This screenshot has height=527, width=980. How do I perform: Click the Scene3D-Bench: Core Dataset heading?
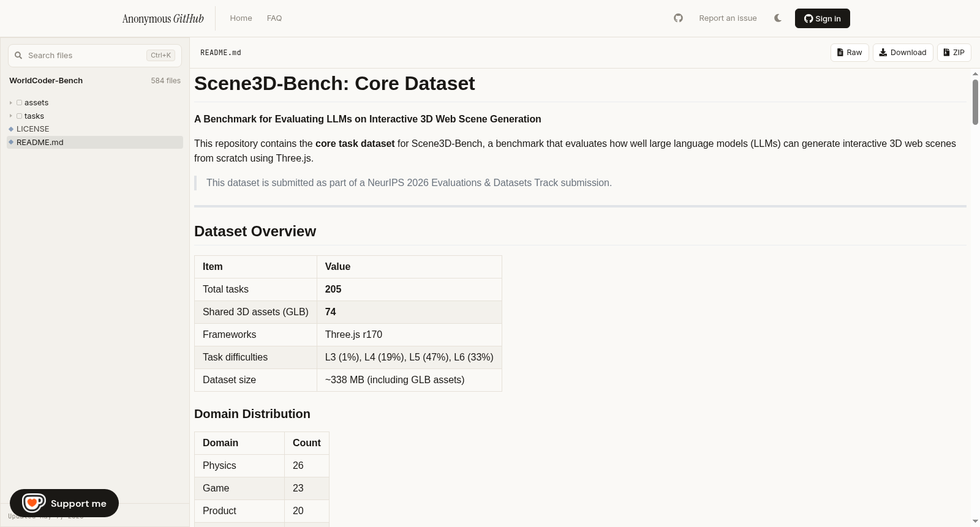pos(334,83)
